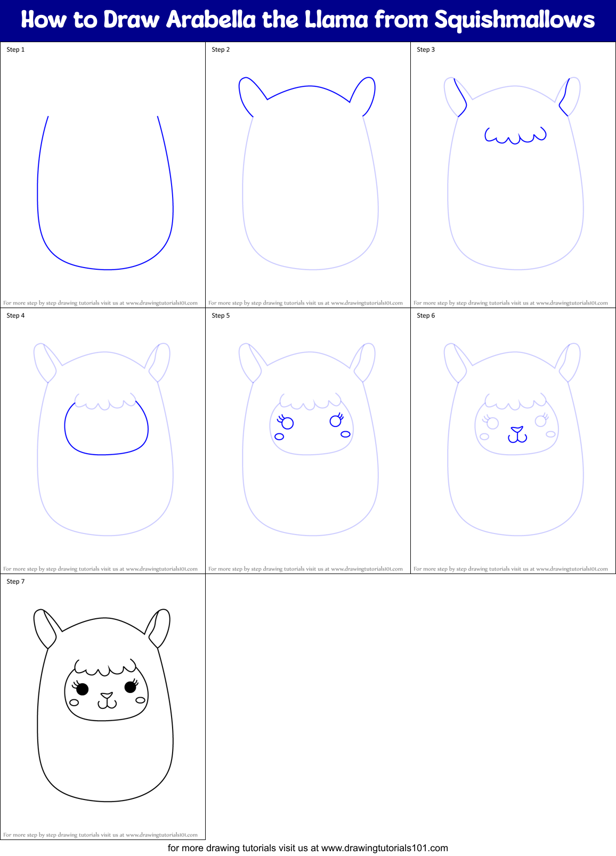Image resolution: width=616 pixels, height=856 pixels.
Task: Select the Step 7 final llama drawing
Action: tap(103, 707)
